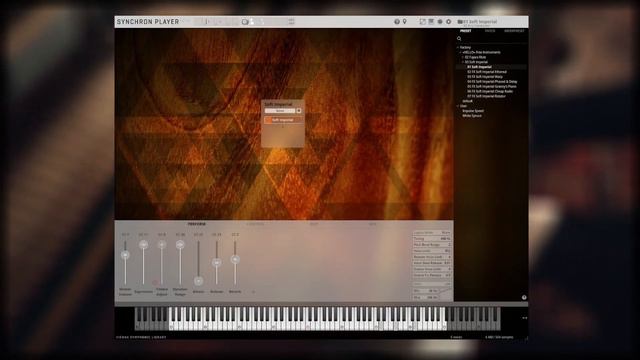Switch to the PRESET tab
Viewport: 640px width, 360px height.
pos(465,31)
